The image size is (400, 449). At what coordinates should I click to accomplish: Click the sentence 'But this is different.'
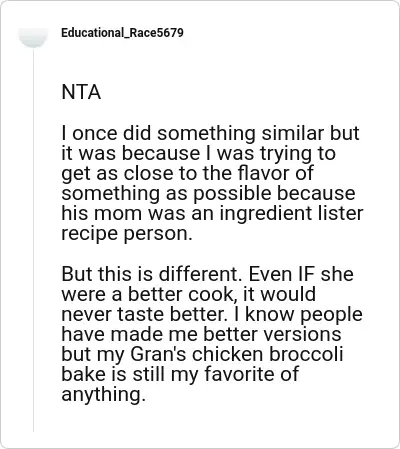(152, 274)
